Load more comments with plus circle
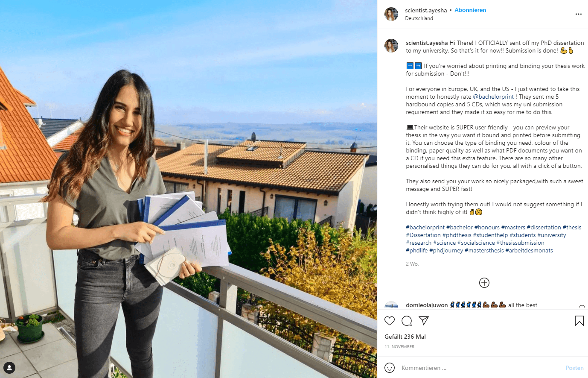588x378 pixels. coord(484,283)
